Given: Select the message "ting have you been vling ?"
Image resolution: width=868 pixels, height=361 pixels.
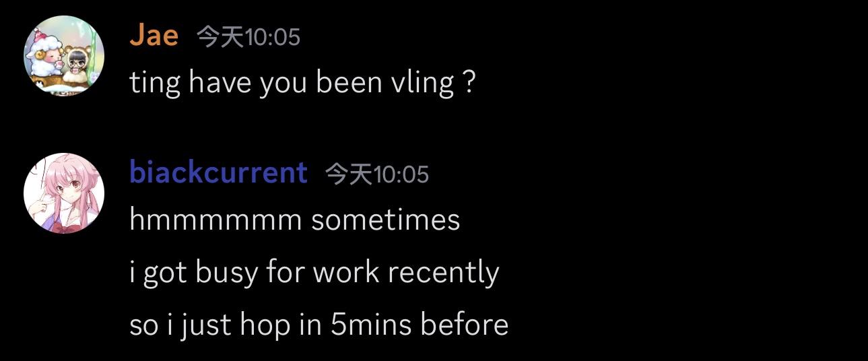Looking at the screenshot, I should (x=302, y=84).
